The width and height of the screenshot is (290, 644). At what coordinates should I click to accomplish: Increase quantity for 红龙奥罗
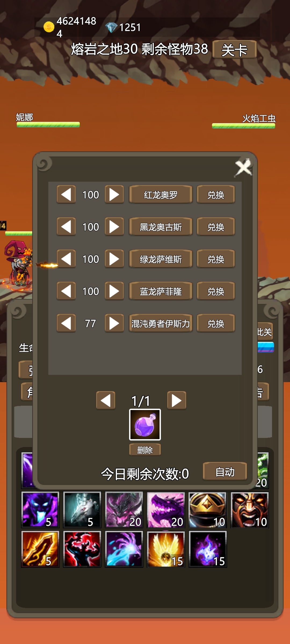click(114, 194)
